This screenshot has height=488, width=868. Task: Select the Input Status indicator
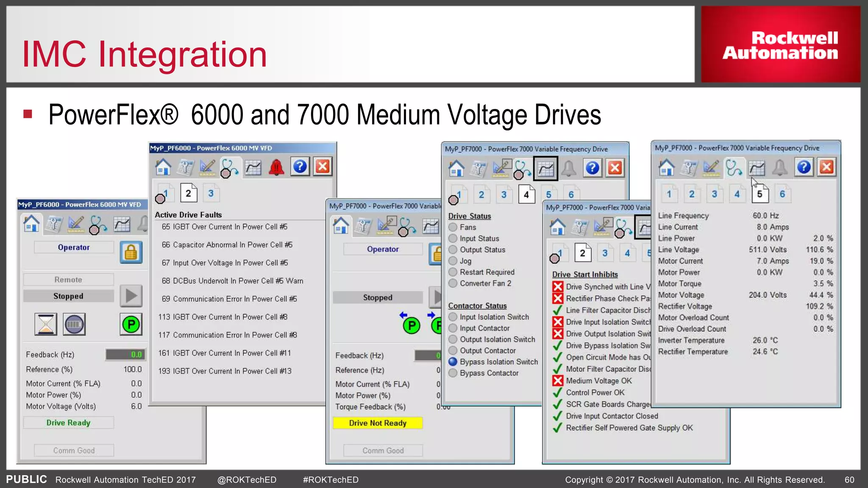[x=453, y=238]
